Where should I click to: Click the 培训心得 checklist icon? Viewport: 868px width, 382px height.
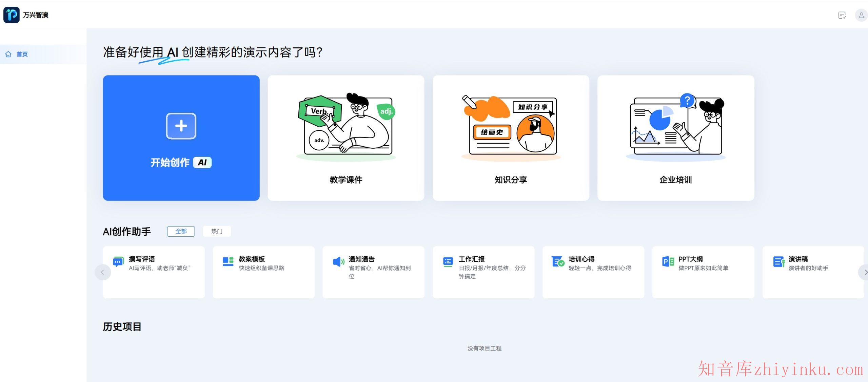click(557, 261)
